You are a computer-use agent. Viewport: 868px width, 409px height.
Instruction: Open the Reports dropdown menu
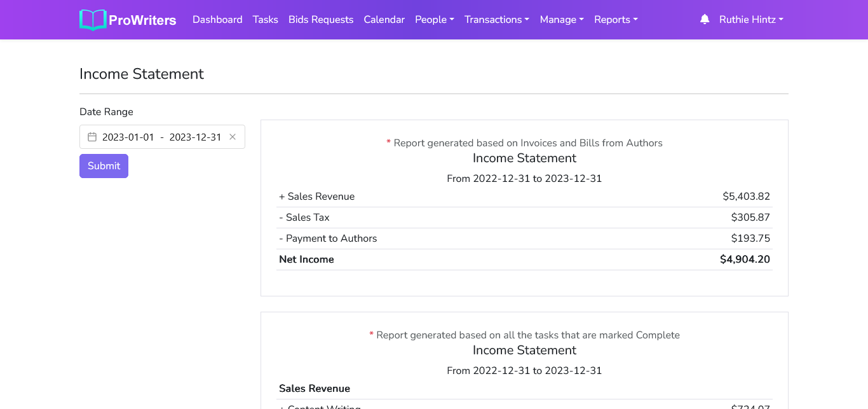(x=615, y=20)
